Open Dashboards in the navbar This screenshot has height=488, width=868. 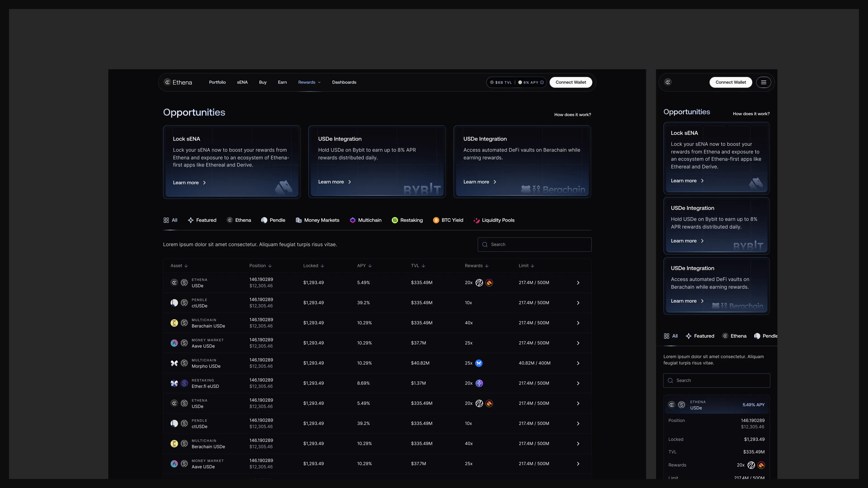[344, 82]
